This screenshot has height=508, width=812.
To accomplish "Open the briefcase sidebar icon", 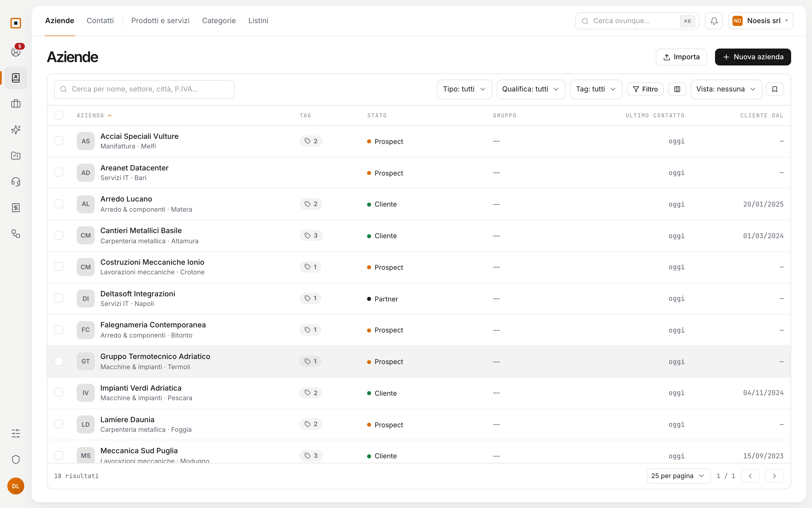I will (x=16, y=104).
